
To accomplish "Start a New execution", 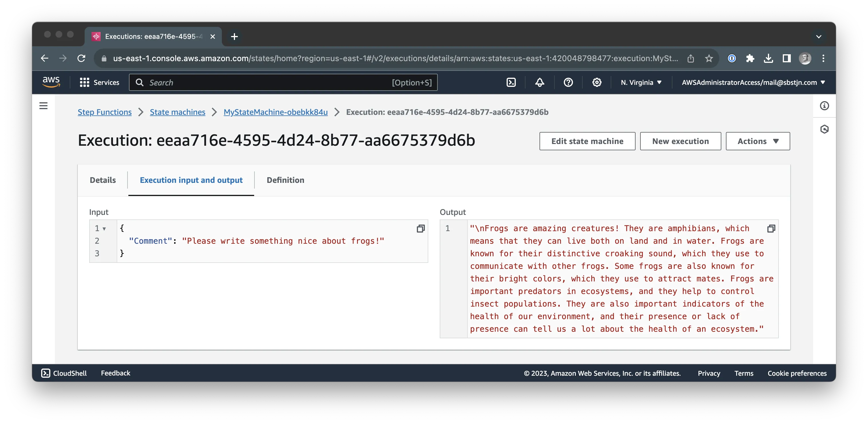I will coord(680,141).
